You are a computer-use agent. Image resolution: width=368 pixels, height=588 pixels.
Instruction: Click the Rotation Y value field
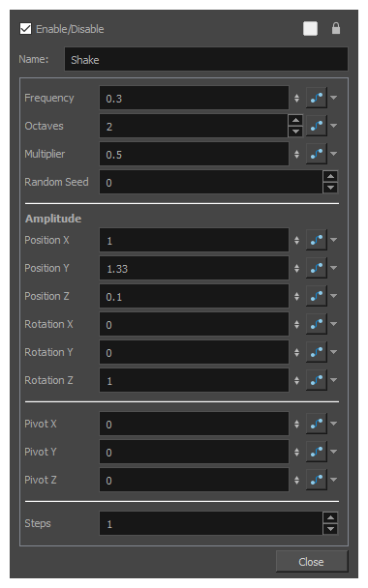click(194, 352)
